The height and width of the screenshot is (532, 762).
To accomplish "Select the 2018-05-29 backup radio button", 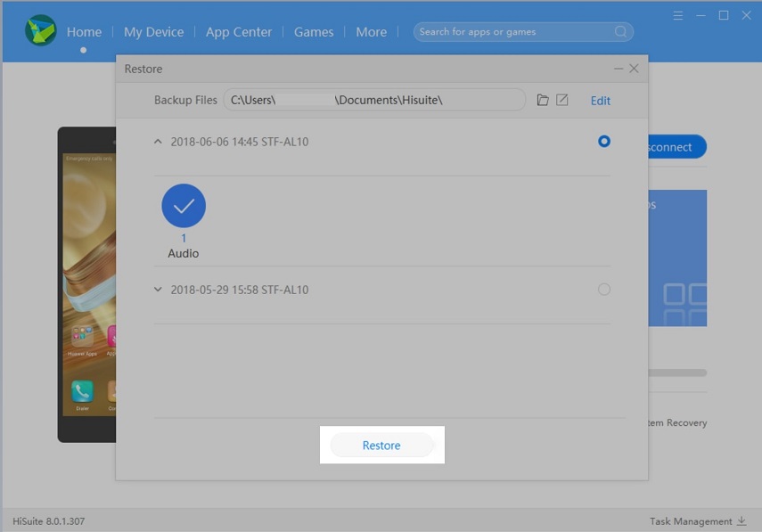I will click(604, 289).
